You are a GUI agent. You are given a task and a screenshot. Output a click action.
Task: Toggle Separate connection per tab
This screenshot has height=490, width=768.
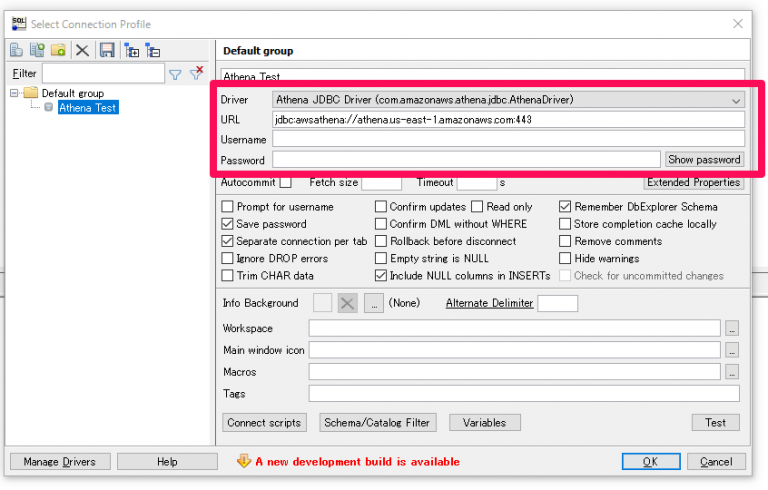click(227, 241)
